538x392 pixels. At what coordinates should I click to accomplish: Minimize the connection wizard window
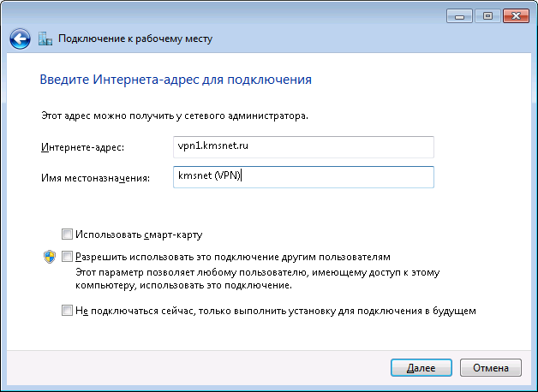click(x=460, y=16)
